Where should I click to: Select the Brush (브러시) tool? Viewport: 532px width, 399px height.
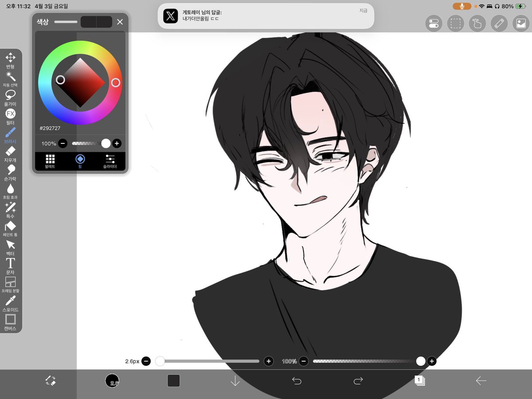[x=10, y=135]
